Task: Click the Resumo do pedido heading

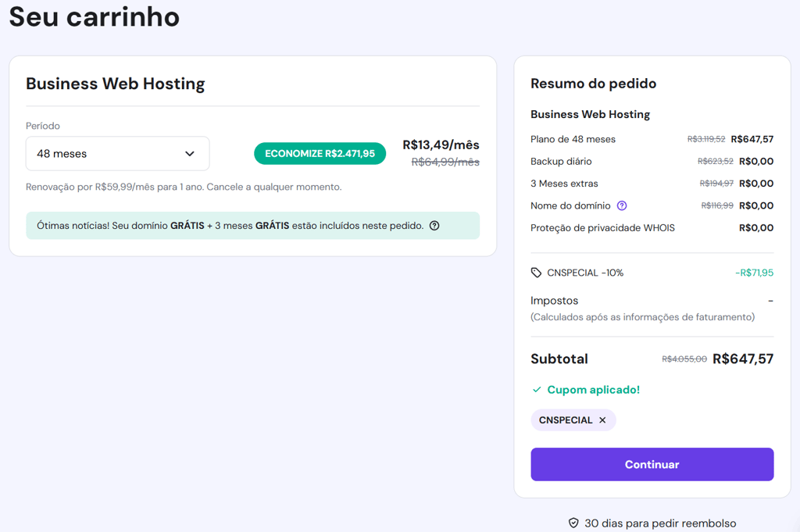Action: (594, 83)
